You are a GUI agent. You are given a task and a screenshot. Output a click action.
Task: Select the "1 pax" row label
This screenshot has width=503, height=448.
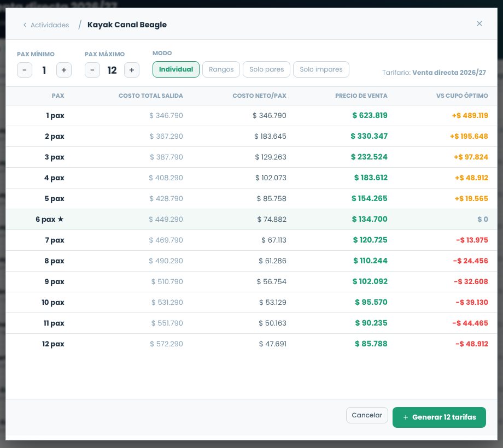click(x=55, y=116)
